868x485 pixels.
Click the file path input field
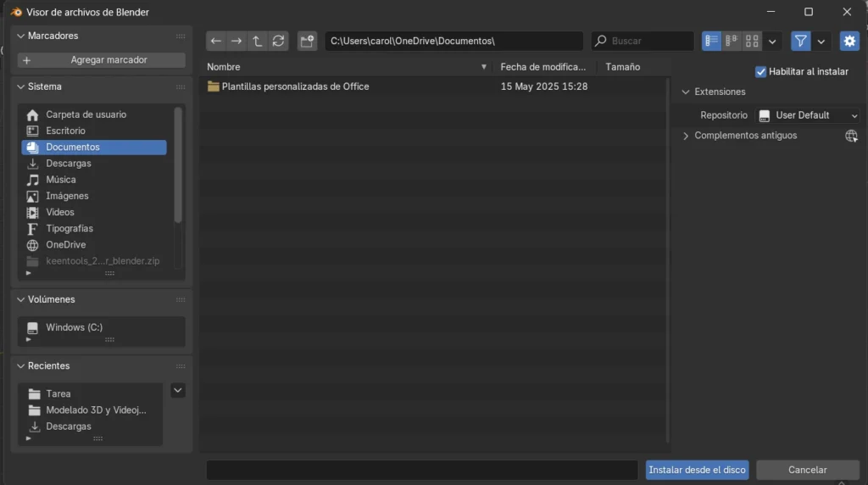tap(454, 41)
